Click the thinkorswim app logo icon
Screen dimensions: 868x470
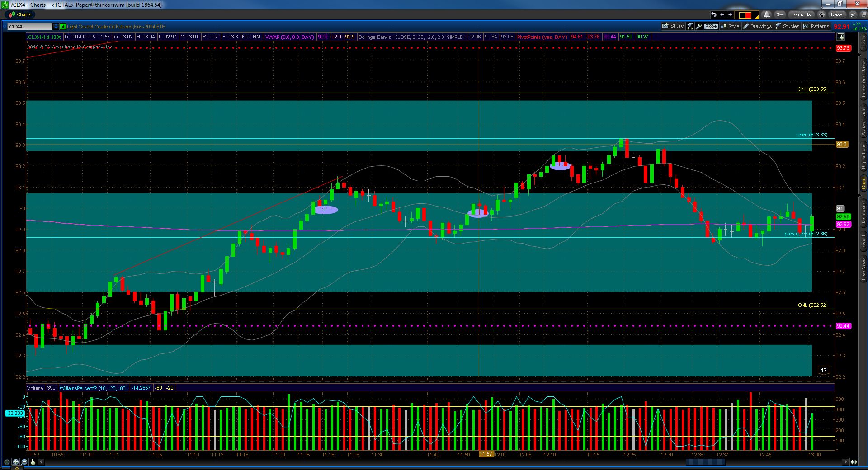click(x=5, y=5)
